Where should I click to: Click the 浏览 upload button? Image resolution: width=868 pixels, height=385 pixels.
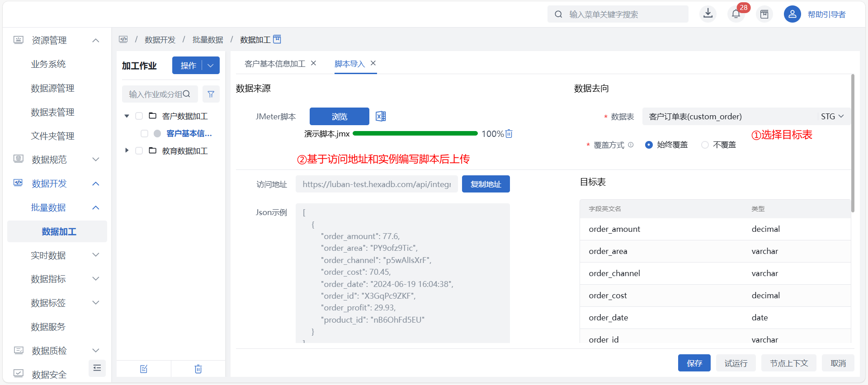[340, 116]
